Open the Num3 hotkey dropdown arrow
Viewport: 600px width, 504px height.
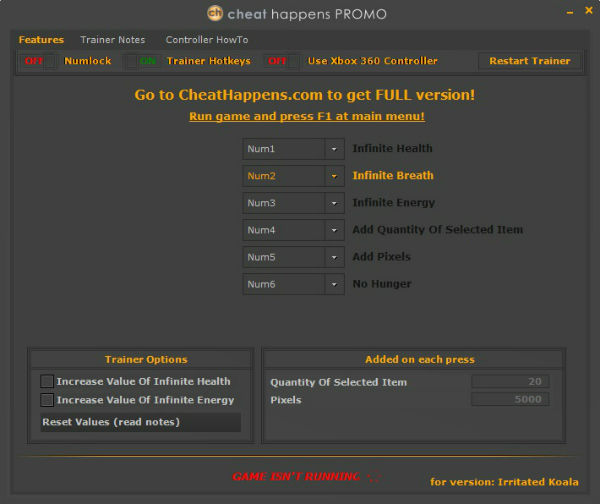click(334, 203)
